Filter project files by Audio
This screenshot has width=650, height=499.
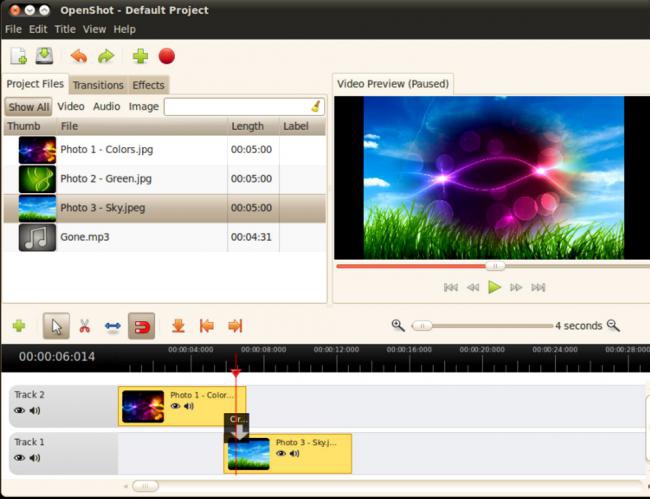tap(107, 107)
